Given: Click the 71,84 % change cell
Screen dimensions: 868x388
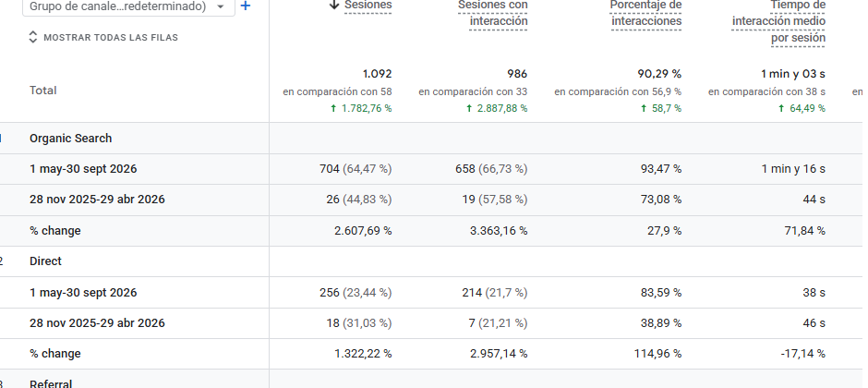Looking at the screenshot, I should [x=805, y=231].
